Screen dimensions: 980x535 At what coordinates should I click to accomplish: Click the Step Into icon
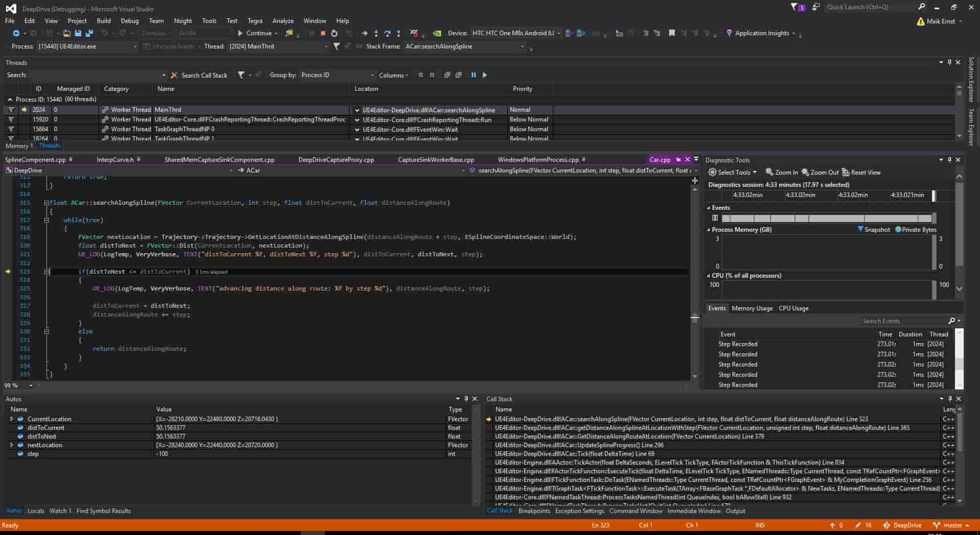tap(376, 33)
